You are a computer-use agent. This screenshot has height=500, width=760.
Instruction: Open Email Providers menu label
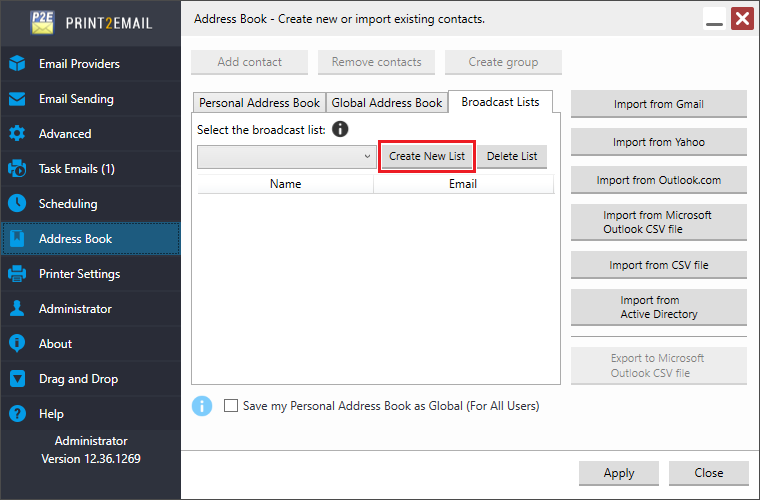pyautogui.click(x=79, y=63)
